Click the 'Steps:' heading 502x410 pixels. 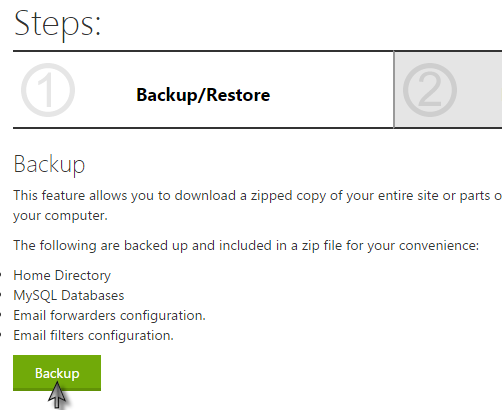[x=57, y=25]
